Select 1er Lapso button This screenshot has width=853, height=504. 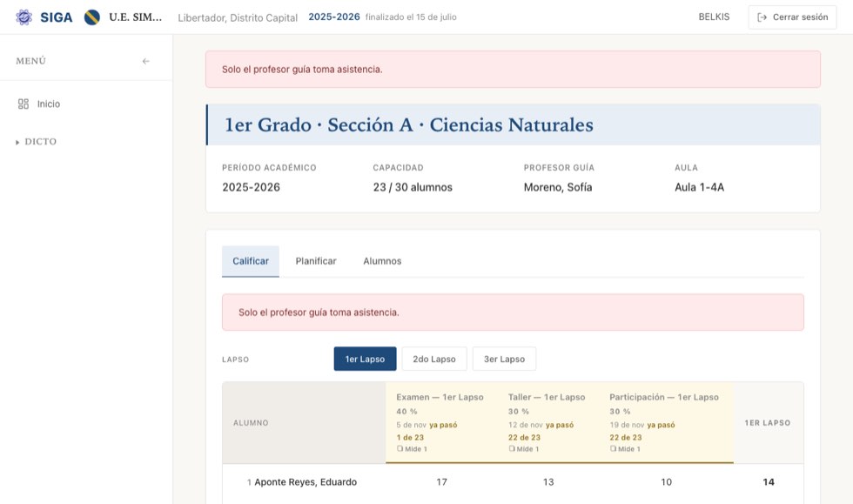(365, 360)
